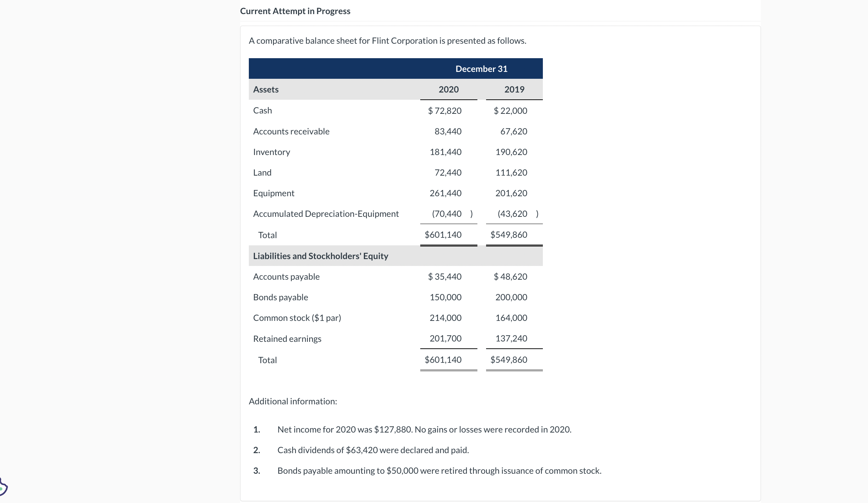
Task: Click the 2020 column header
Action: pos(448,89)
